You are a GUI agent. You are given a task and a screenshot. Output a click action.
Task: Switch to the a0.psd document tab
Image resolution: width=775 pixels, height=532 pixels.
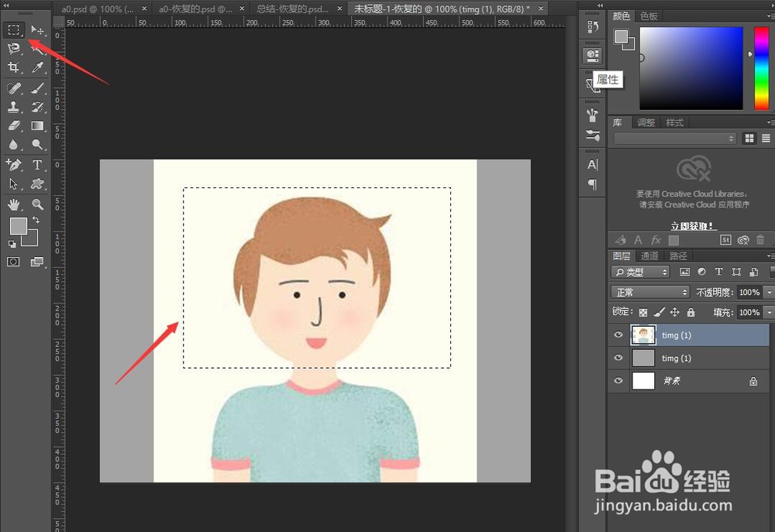click(x=98, y=9)
